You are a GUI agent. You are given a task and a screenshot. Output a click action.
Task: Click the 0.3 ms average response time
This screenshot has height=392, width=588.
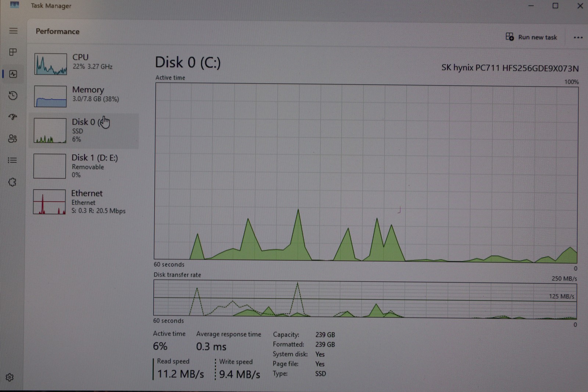point(211,346)
